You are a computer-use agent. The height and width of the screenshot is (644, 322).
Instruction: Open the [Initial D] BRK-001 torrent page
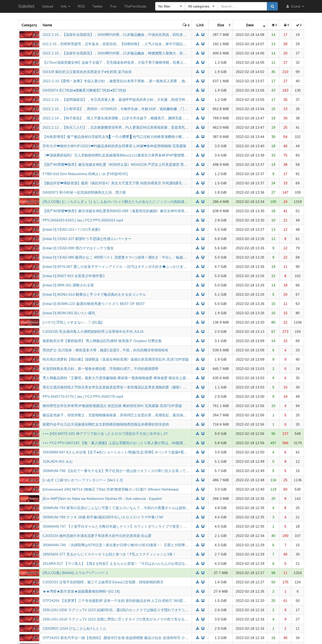(68, 285)
